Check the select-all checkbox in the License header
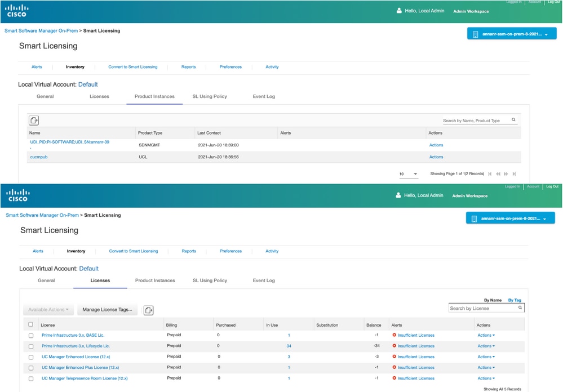Screen dimensions: 563x392 tap(31, 324)
